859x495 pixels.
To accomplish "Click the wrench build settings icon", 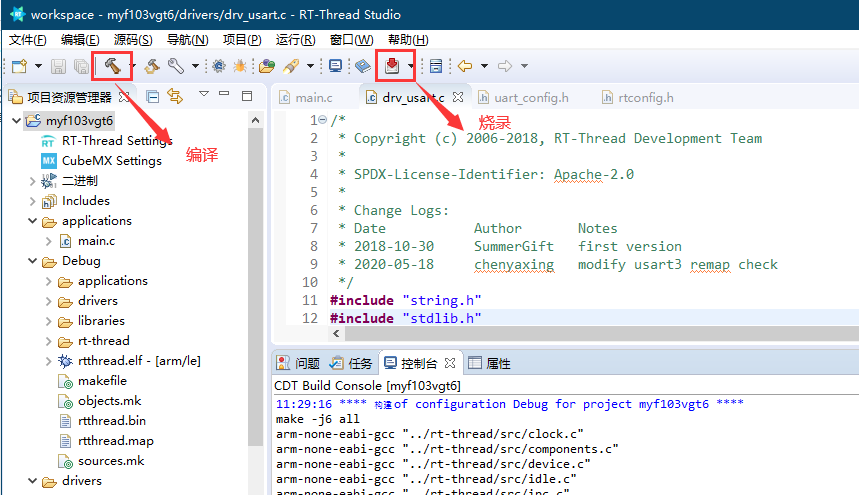I will pyautogui.click(x=176, y=66).
